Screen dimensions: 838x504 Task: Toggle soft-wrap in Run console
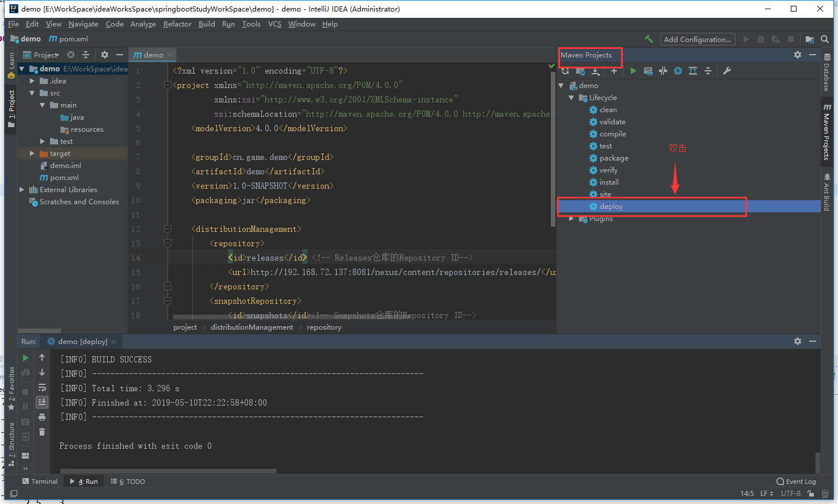click(42, 388)
